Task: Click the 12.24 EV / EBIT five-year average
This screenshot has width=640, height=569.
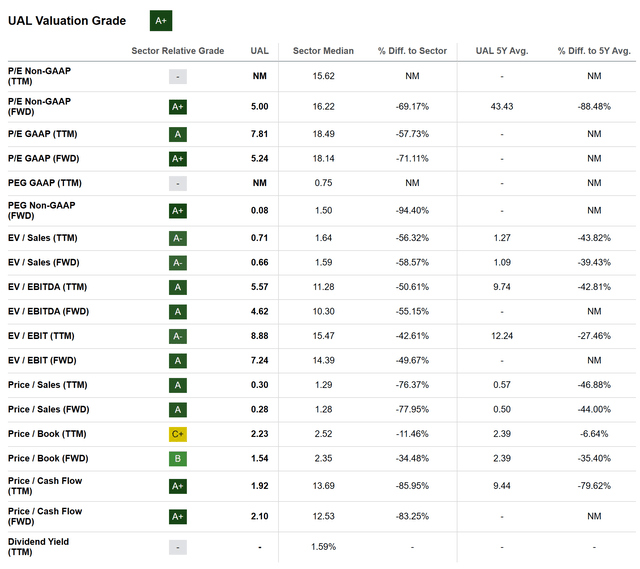Action: (x=502, y=336)
